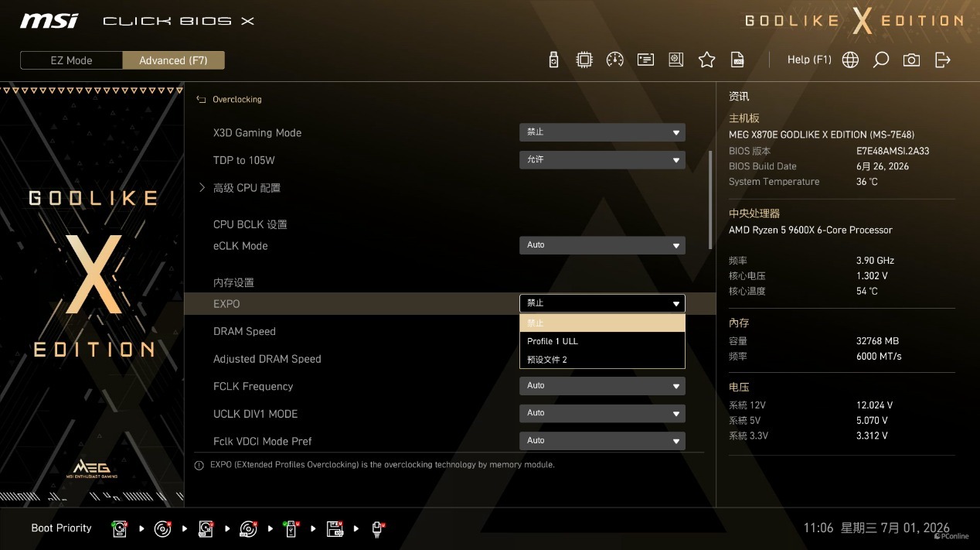The height and width of the screenshot is (550, 980).
Task: Select the USB key boot device icon
Action: click(291, 528)
